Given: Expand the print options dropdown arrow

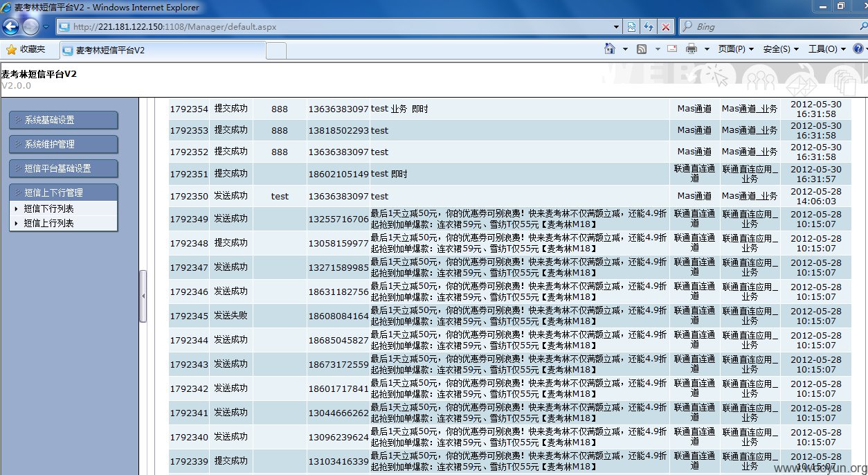Looking at the screenshot, I should [x=707, y=49].
